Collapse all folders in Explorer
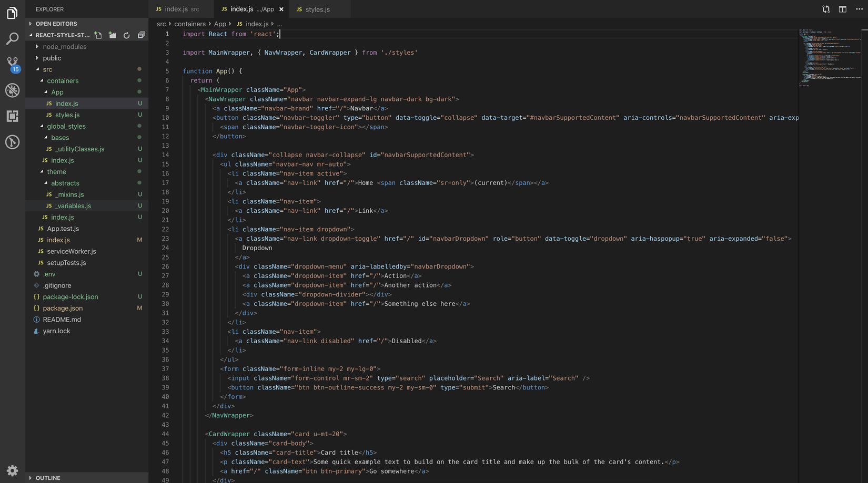 coord(141,35)
